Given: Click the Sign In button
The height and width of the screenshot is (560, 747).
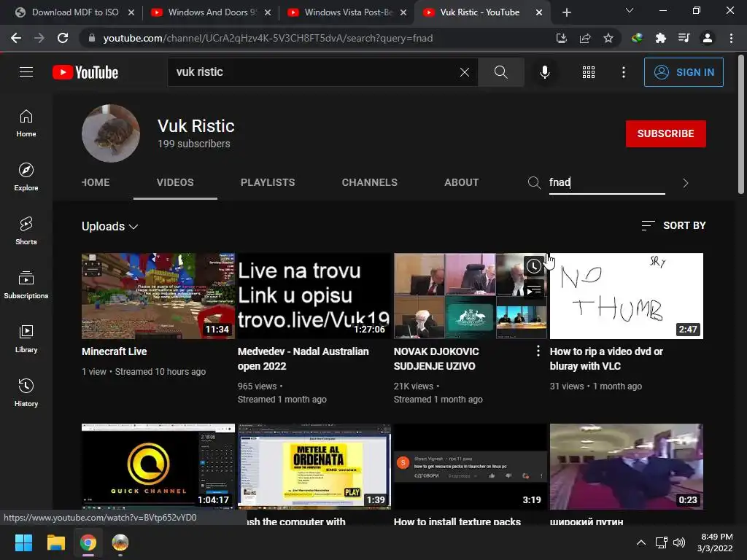Looking at the screenshot, I should click(x=683, y=72).
